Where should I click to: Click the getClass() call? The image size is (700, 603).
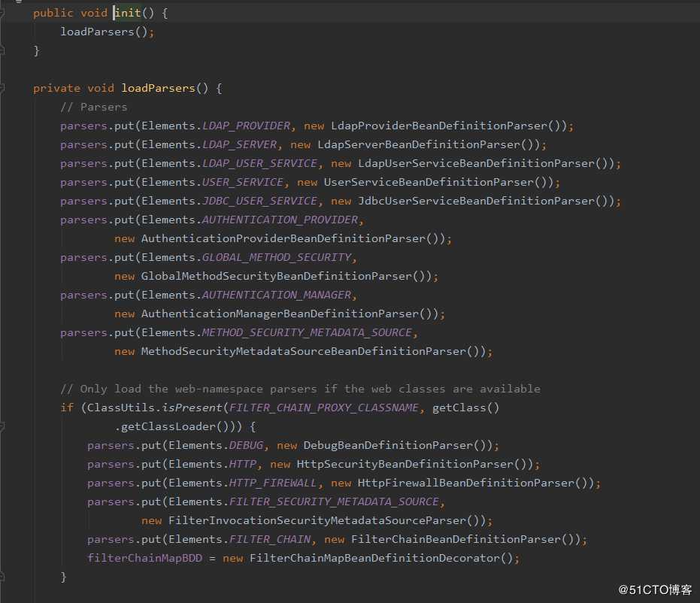pos(465,408)
